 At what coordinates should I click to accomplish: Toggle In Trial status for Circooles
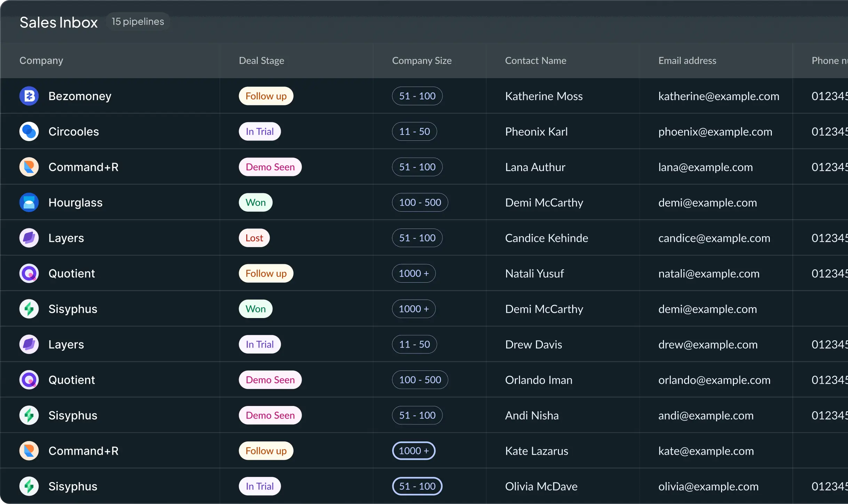259,131
